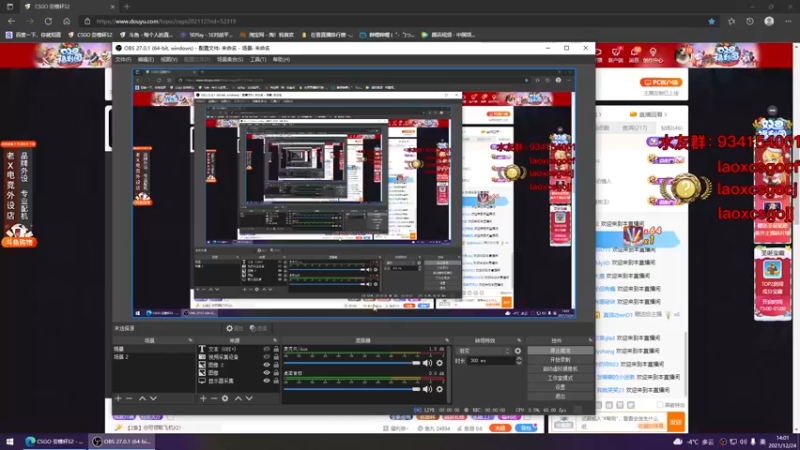Screen dimensions: 800x450
Task: Pop out the 混音器 mixer dock panel
Action: tap(446, 340)
